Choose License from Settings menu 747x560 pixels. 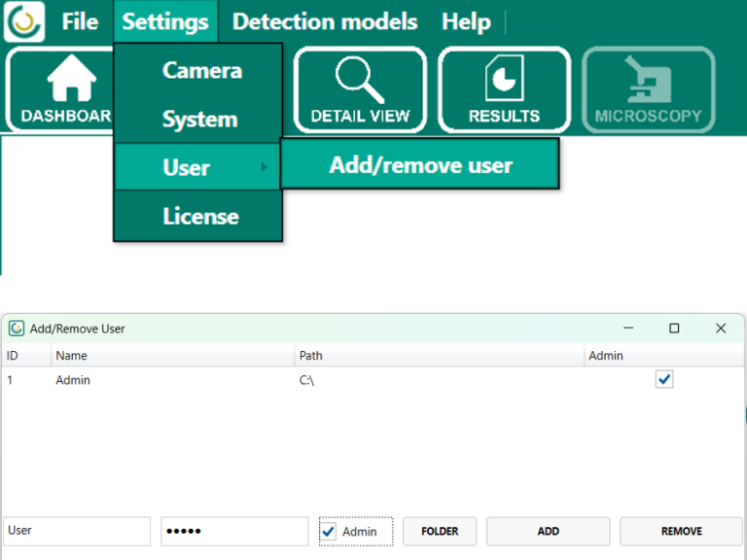coord(200,216)
